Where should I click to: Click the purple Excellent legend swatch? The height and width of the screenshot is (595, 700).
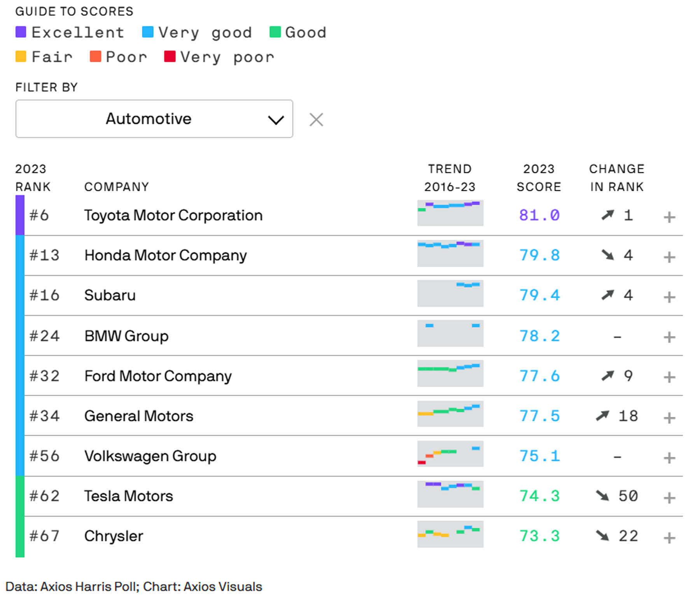click(x=21, y=32)
